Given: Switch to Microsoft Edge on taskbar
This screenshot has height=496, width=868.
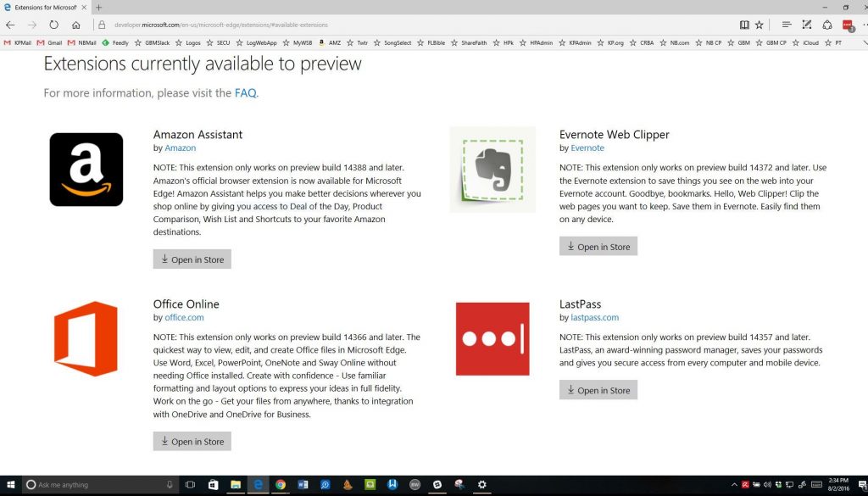Looking at the screenshot, I should 258,485.
